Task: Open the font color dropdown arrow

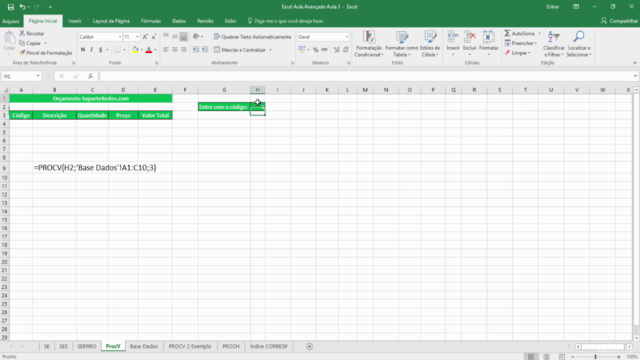Action: click(x=155, y=50)
